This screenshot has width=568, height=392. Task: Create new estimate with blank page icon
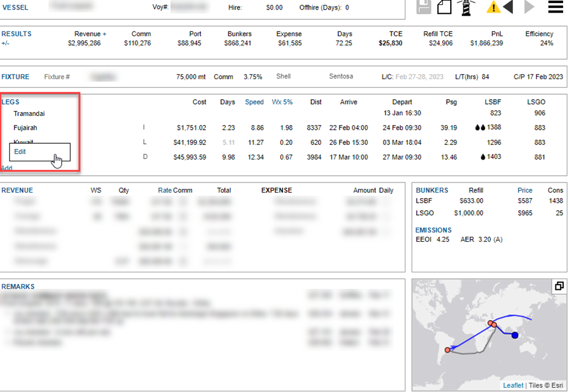click(x=444, y=7)
